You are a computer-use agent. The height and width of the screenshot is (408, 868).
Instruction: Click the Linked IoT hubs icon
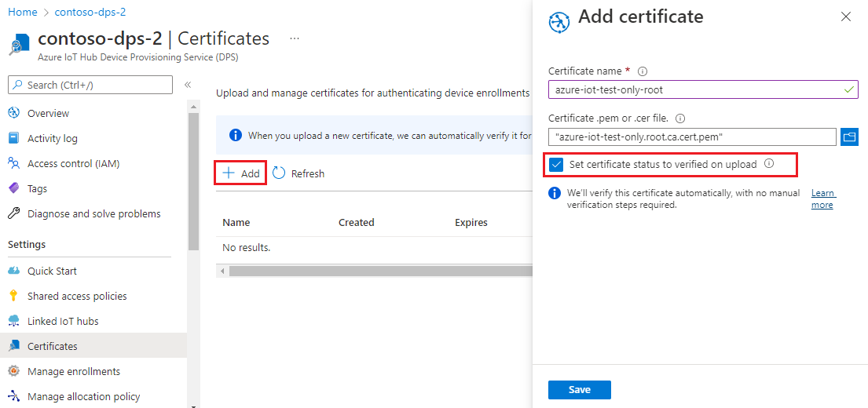tap(14, 321)
